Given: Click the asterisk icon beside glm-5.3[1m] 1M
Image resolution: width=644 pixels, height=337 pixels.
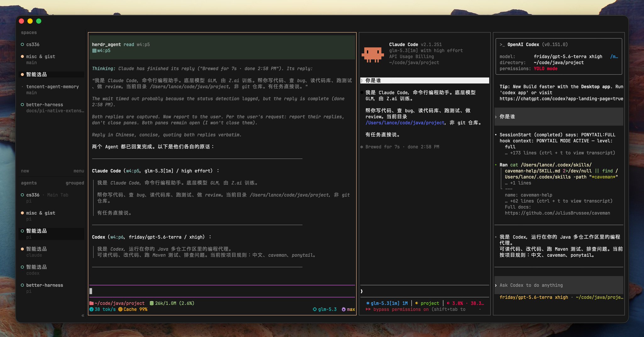Looking at the screenshot, I should click(x=368, y=303).
